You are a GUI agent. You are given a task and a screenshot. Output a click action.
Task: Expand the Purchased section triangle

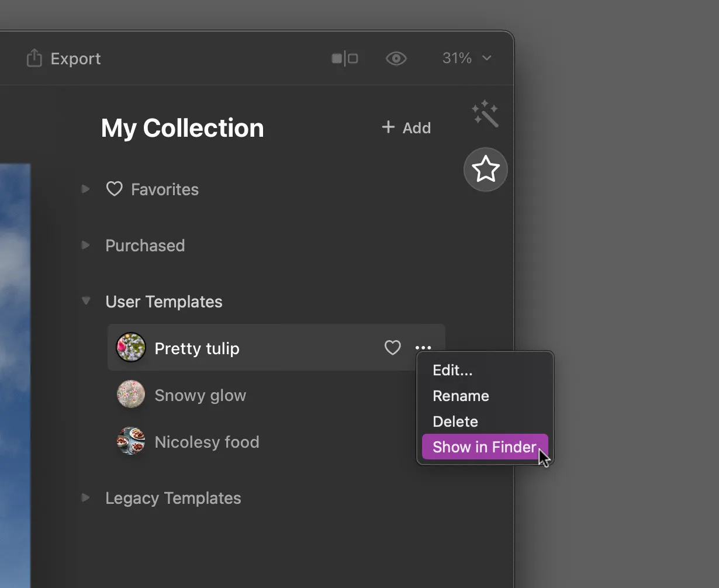(x=86, y=245)
